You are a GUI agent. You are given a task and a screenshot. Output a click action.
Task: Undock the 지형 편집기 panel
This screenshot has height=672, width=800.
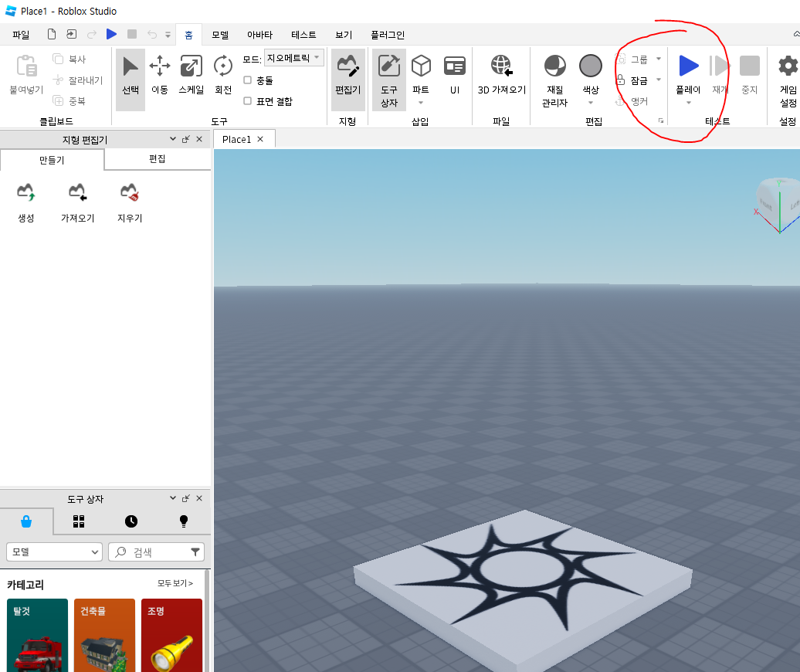tap(186, 139)
